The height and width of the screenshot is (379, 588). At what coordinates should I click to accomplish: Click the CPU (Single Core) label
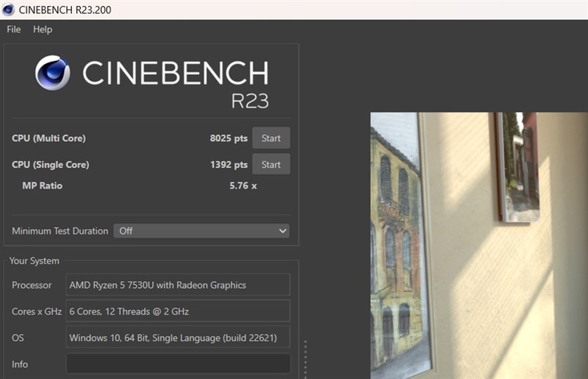coord(50,165)
